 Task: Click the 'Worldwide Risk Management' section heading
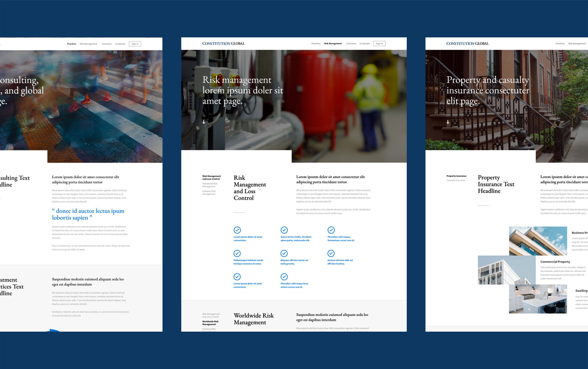254,319
